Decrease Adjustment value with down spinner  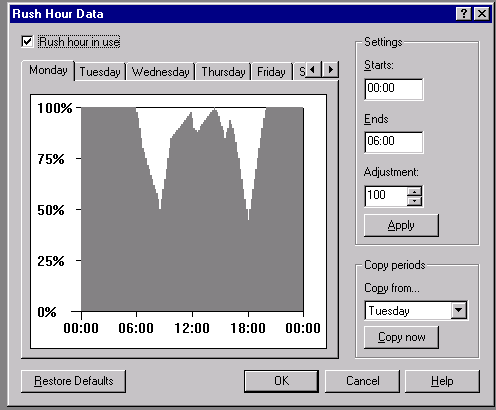click(x=414, y=201)
